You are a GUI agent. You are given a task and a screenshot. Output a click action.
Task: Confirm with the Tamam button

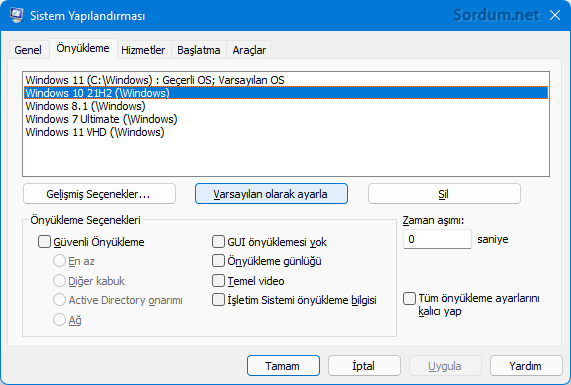pos(283,366)
